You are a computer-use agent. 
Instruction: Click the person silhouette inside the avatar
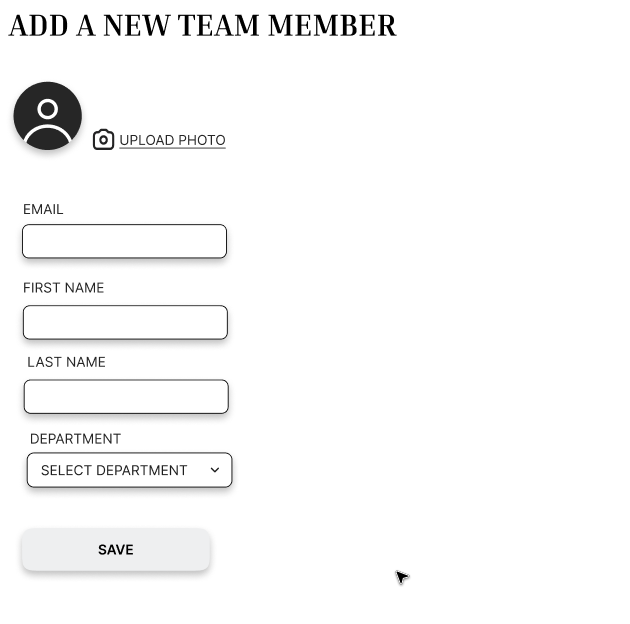pyautogui.click(x=47, y=121)
